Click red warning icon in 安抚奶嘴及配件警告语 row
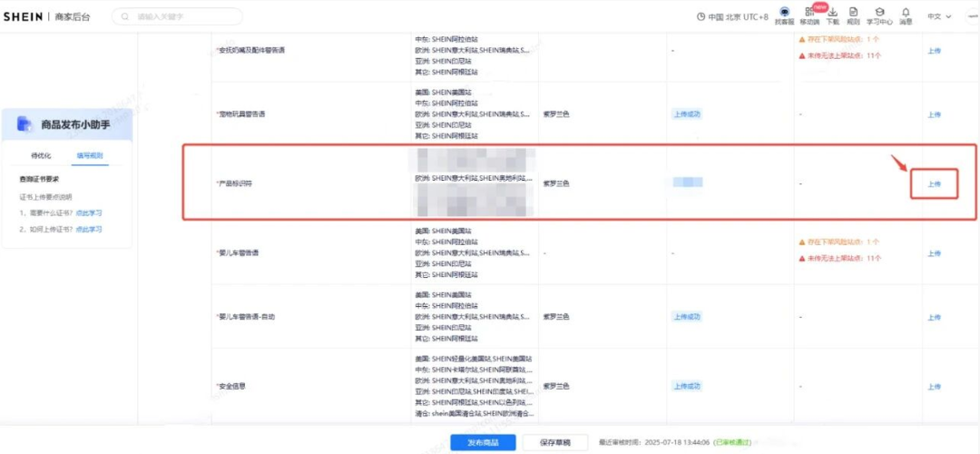 802,55
